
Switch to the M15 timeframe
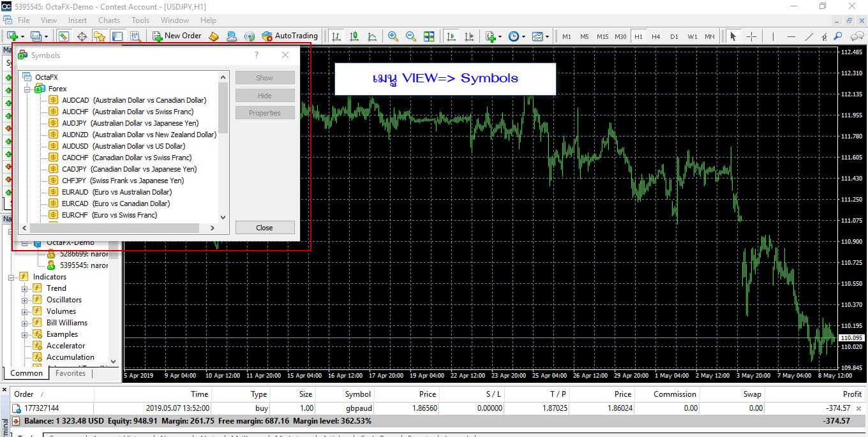click(x=602, y=36)
